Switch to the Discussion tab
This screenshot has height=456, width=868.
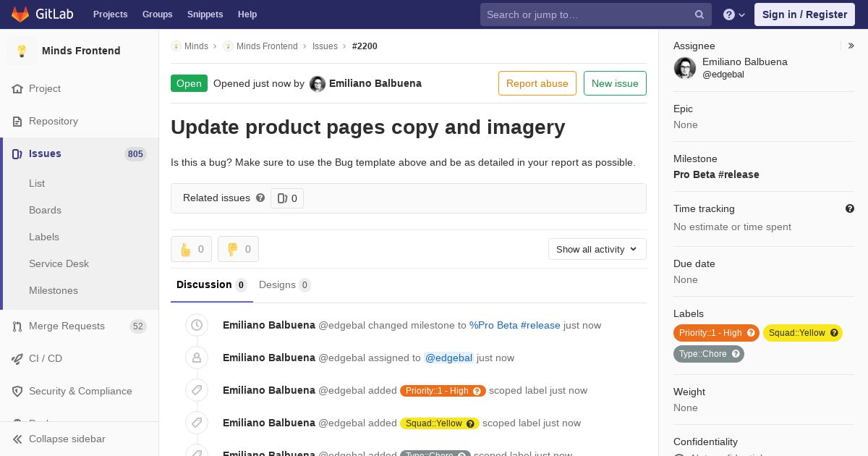pos(212,285)
